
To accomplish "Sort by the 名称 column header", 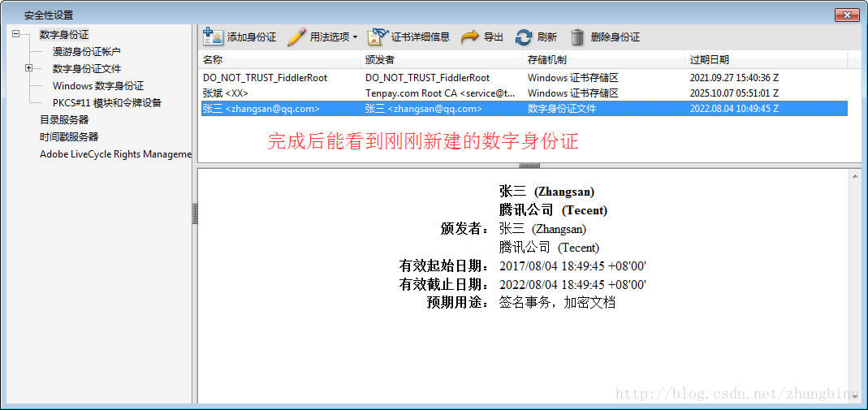I will tap(279, 60).
